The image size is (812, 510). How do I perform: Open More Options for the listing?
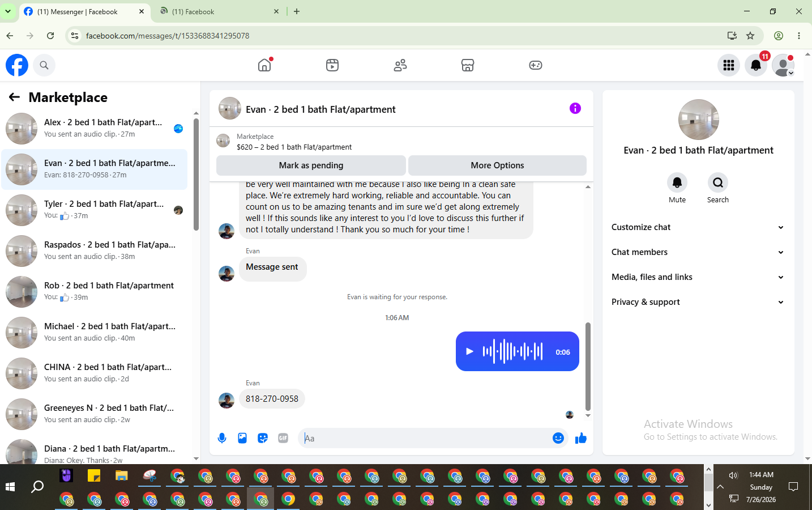coord(497,165)
